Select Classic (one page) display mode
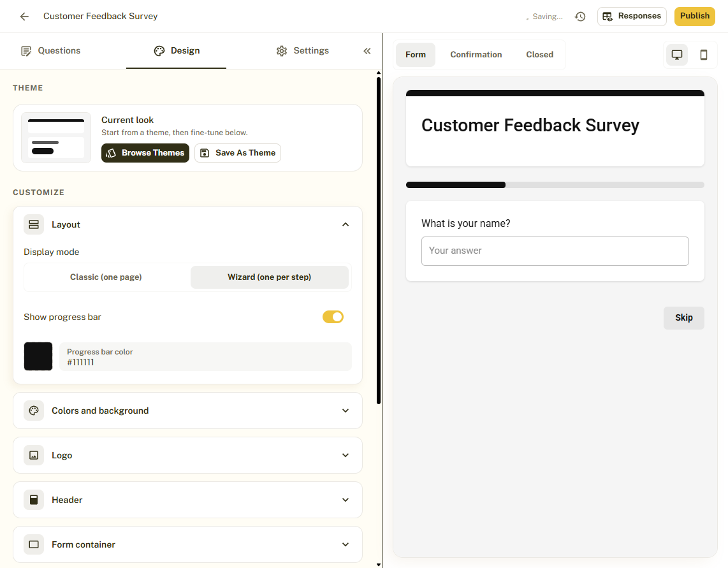The image size is (728, 568). pyautogui.click(x=106, y=277)
